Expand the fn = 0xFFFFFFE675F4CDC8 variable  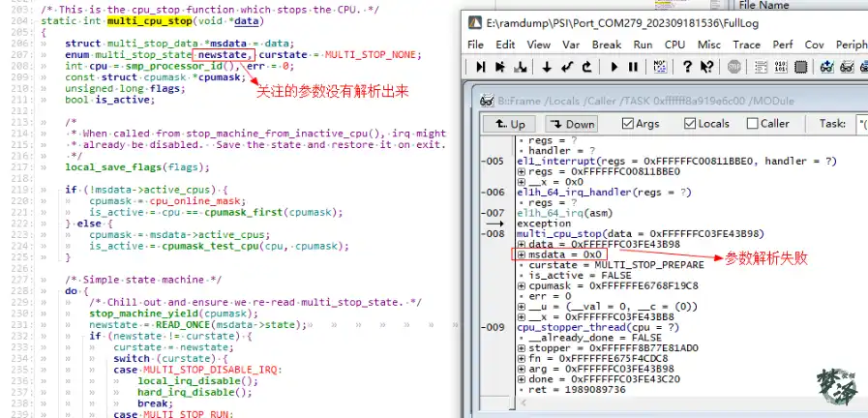coord(522,359)
